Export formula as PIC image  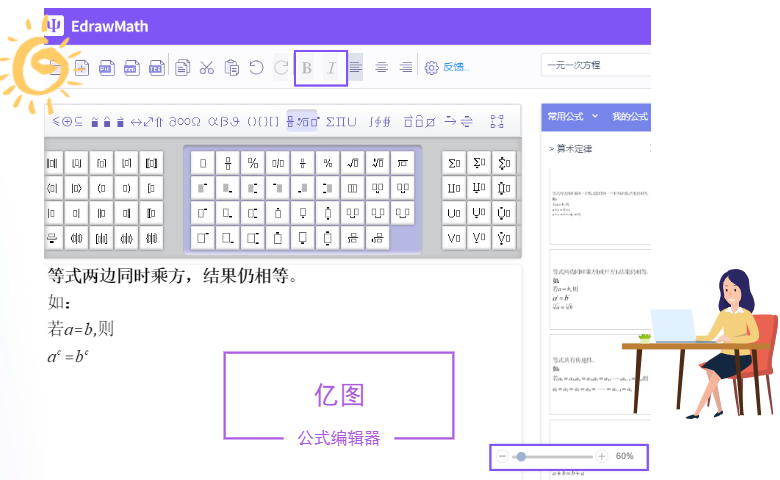pyautogui.click(x=106, y=68)
